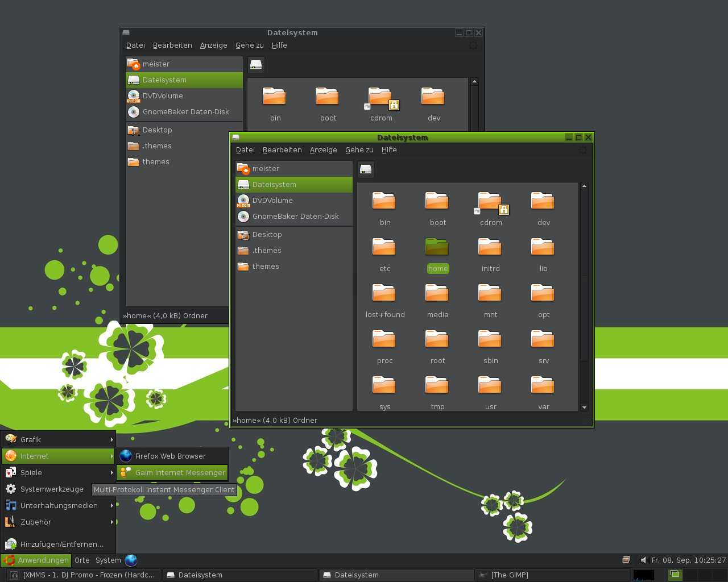Select the var folder icon
The height and width of the screenshot is (582, 728).
click(543, 385)
